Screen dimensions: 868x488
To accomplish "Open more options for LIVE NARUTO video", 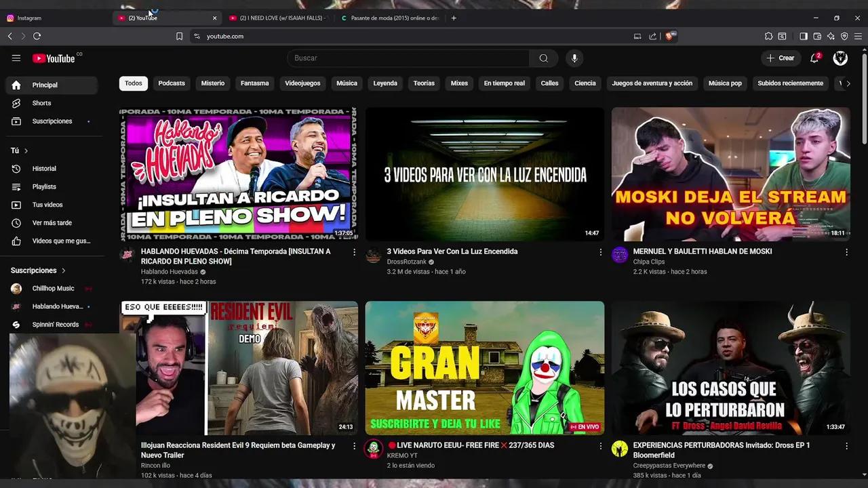I will point(600,446).
